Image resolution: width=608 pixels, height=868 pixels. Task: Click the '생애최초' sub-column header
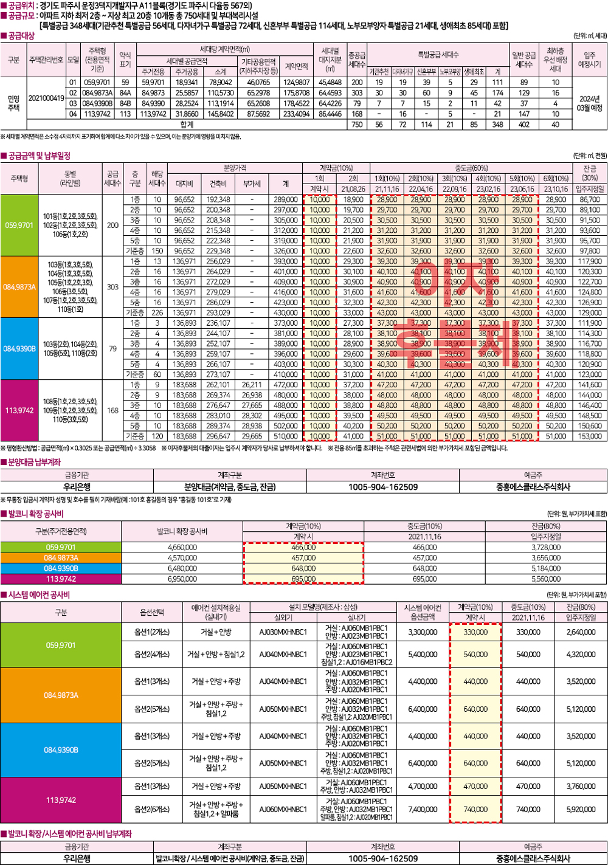point(474,72)
